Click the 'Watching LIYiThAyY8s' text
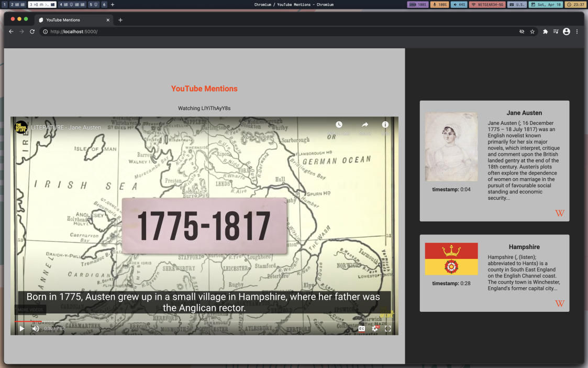The image size is (588, 368). (x=204, y=108)
